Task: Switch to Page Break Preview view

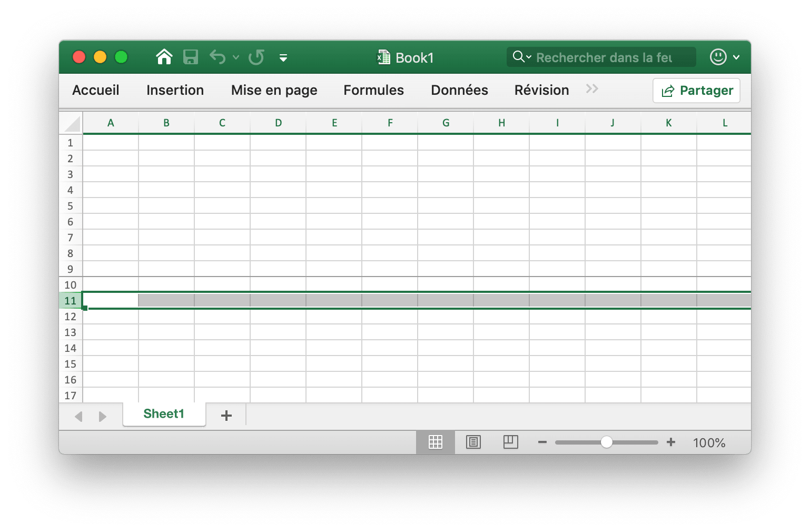Action: click(x=510, y=442)
